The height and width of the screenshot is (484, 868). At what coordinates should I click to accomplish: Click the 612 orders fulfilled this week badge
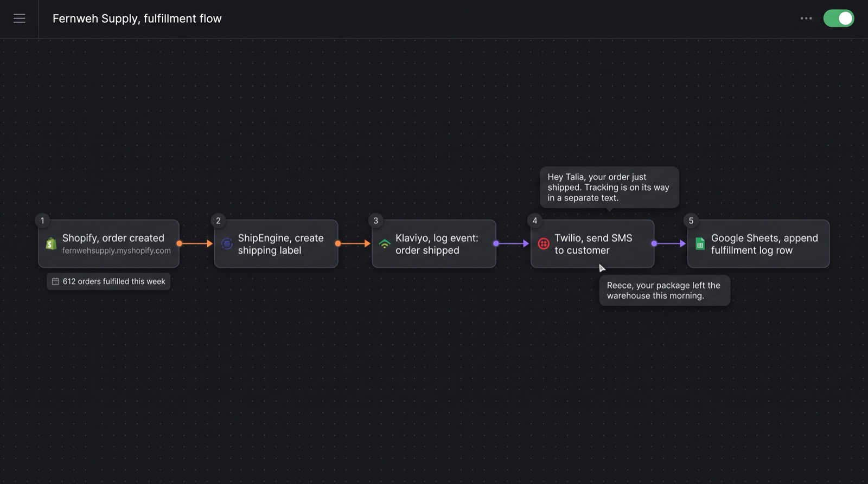click(x=108, y=281)
